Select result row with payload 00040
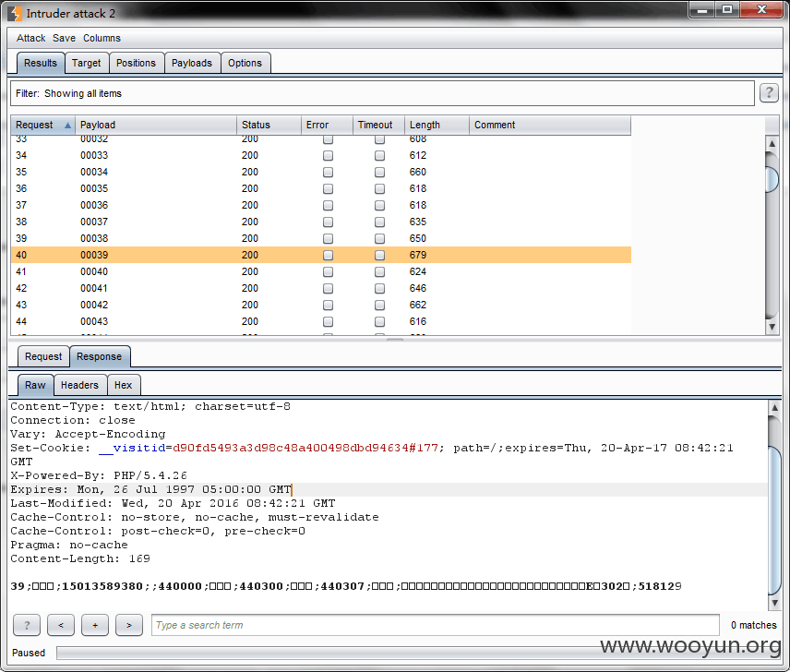 click(320, 271)
